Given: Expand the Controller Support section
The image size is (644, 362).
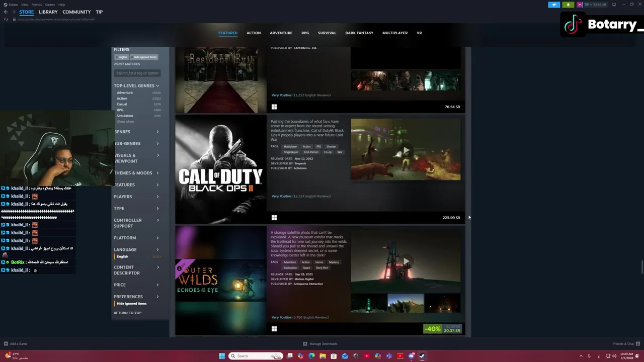Looking at the screenshot, I should tap(136, 223).
